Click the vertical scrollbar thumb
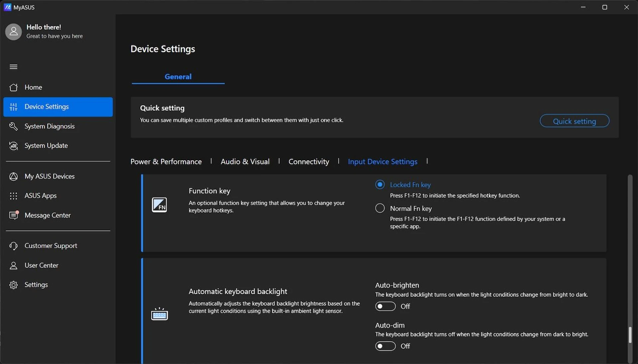 pos(630,335)
